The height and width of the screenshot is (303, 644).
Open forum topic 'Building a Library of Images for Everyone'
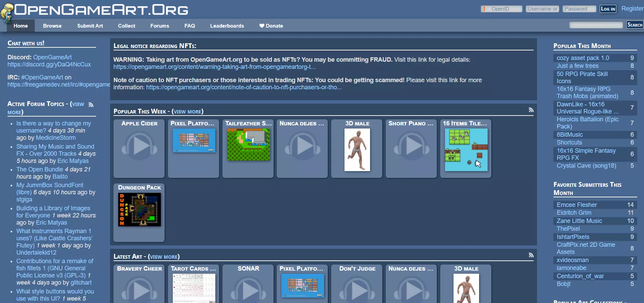tap(53, 212)
